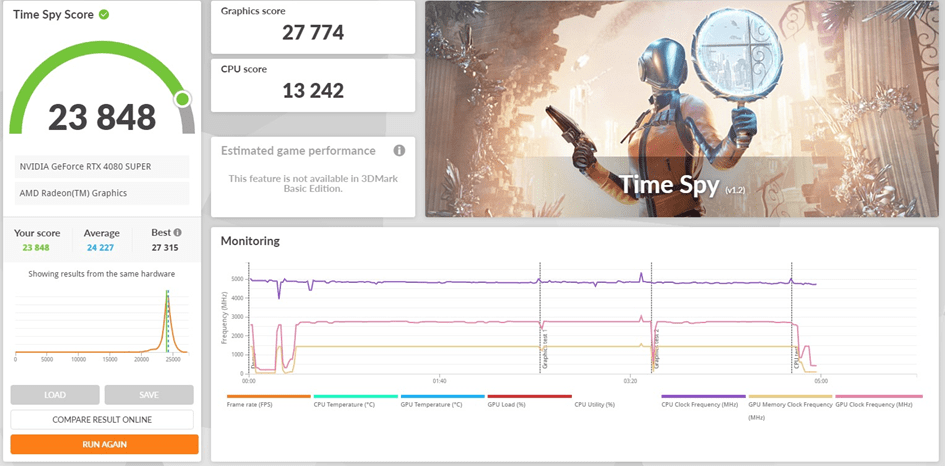Click the Time Spy banner image
The width and height of the screenshot is (945, 466).
681,109
